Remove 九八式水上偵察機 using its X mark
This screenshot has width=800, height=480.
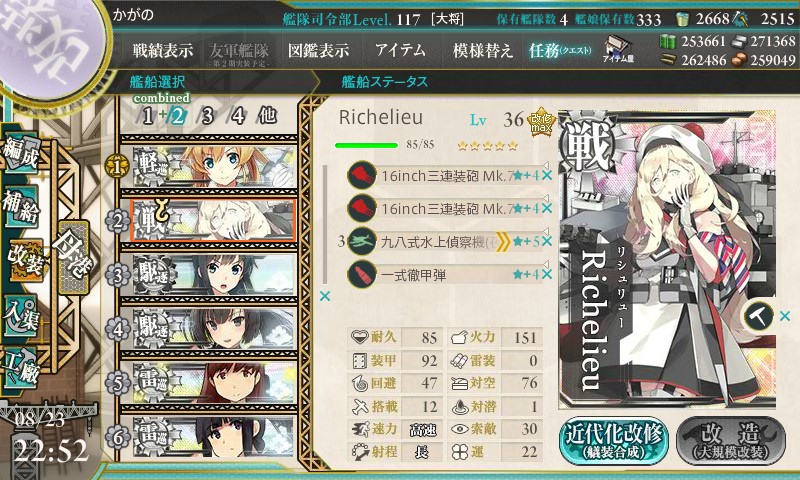click(547, 241)
